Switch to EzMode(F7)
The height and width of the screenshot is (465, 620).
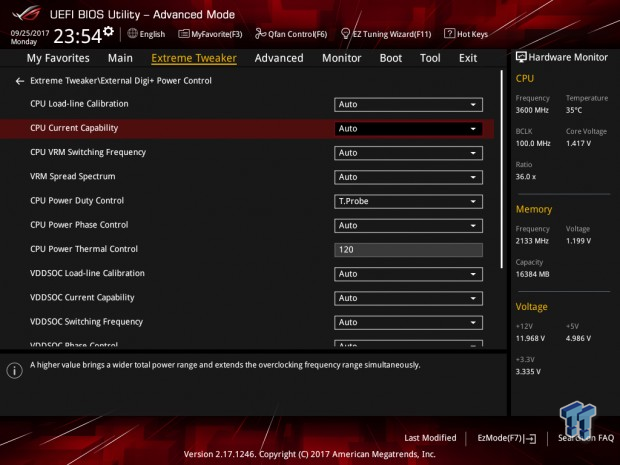(x=507, y=438)
